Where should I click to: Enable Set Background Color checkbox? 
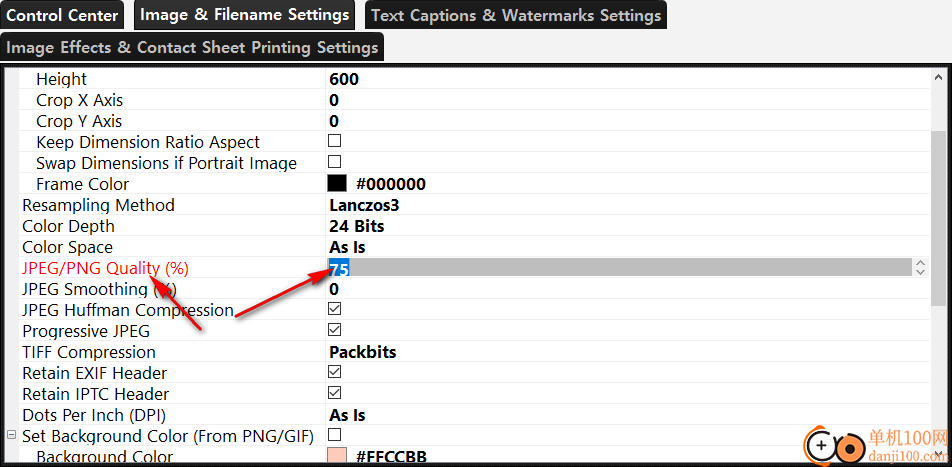[335, 436]
